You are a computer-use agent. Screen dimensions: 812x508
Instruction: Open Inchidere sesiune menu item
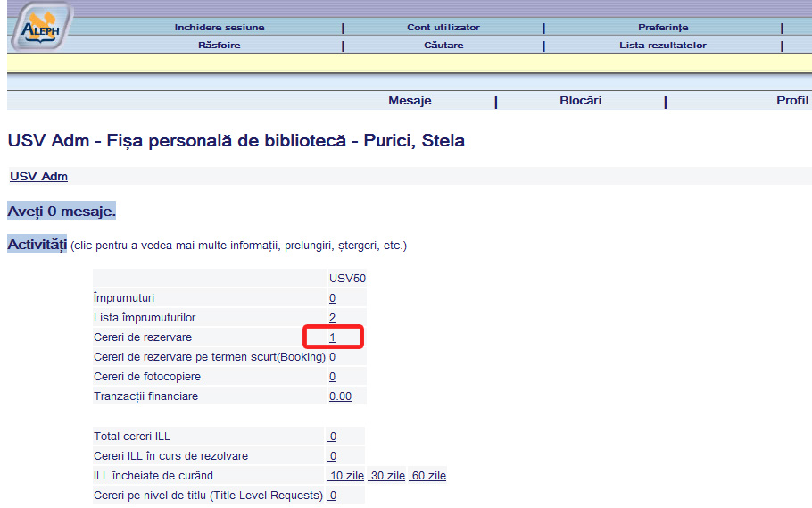[x=220, y=28]
